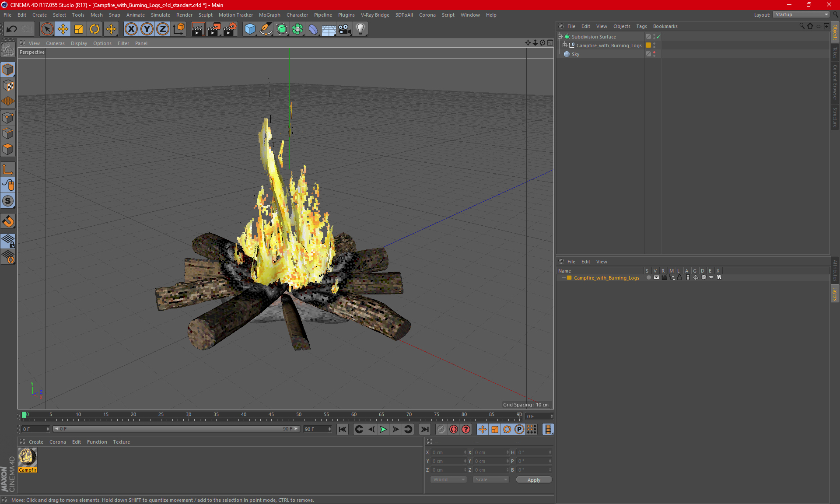
Task: Open the World coordinate system dropdown
Action: pyautogui.click(x=448, y=479)
